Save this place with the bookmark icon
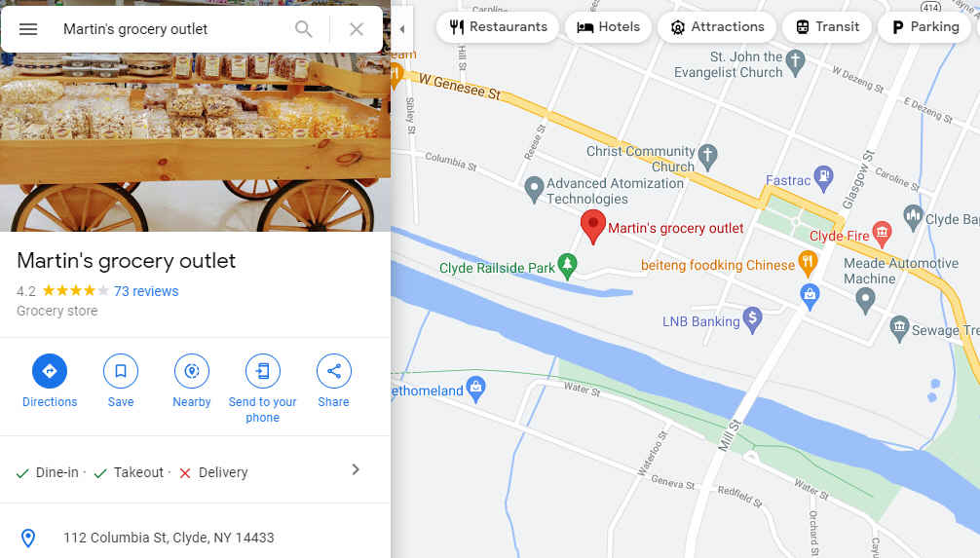980x558 pixels. pyautogui.click(x=121, y=371)
